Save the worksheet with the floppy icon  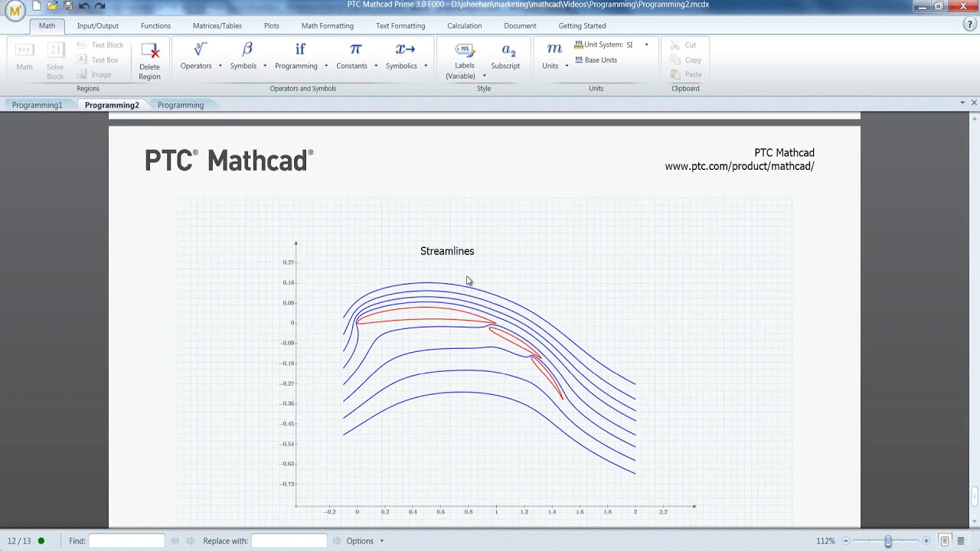pos(68,6)
